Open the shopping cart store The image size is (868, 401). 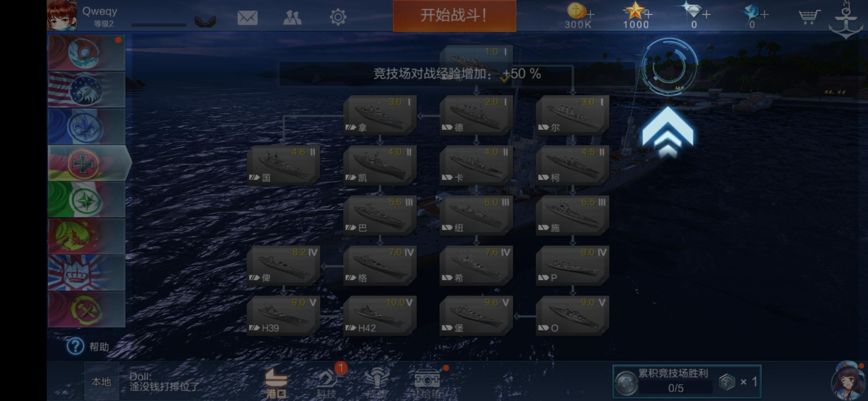click(x=809, y=17)
